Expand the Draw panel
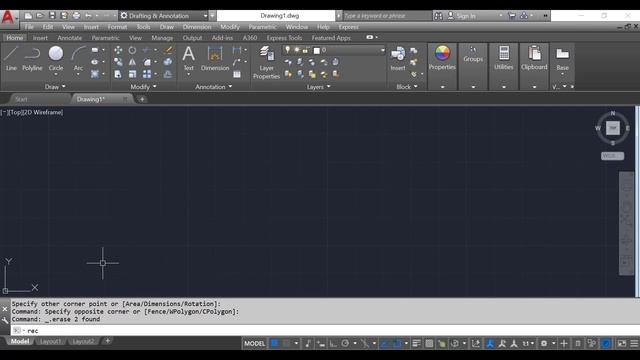This screenshot has width=640, height=360. pyautogui.click(x=55, y=87)
